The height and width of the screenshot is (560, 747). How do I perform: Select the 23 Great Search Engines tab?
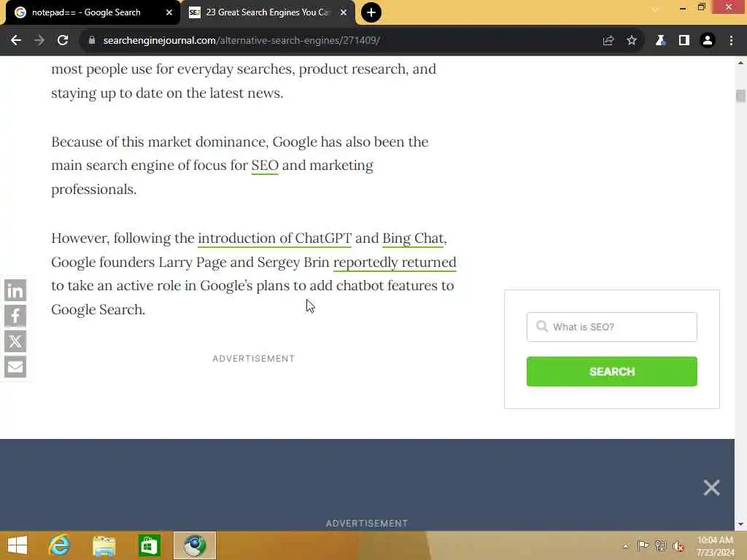point(267,12)
